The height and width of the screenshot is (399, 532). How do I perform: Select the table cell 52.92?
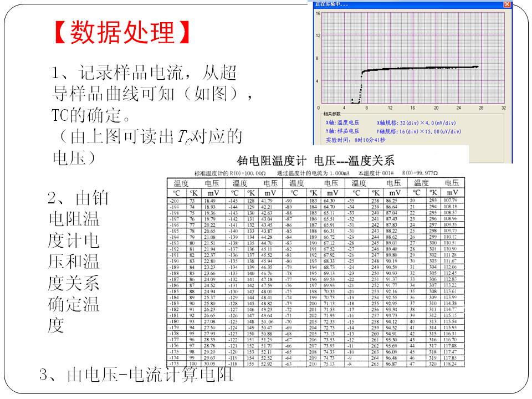tap(267, 364)
